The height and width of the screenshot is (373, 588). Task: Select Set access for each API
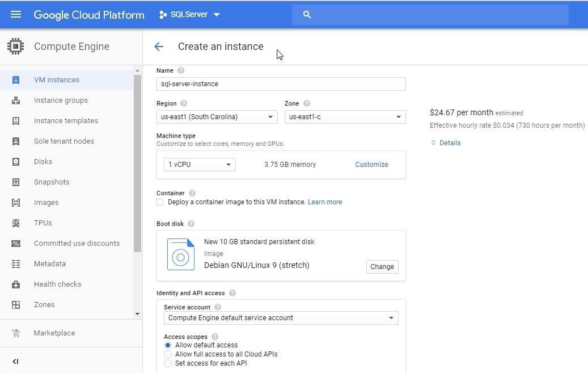[168, 363]
